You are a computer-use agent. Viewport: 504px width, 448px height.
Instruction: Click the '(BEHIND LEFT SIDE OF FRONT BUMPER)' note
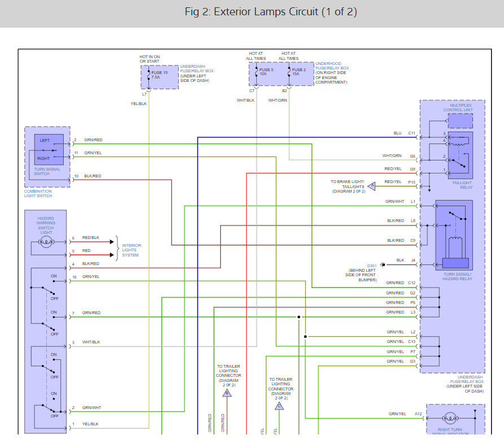pos(361,275)
